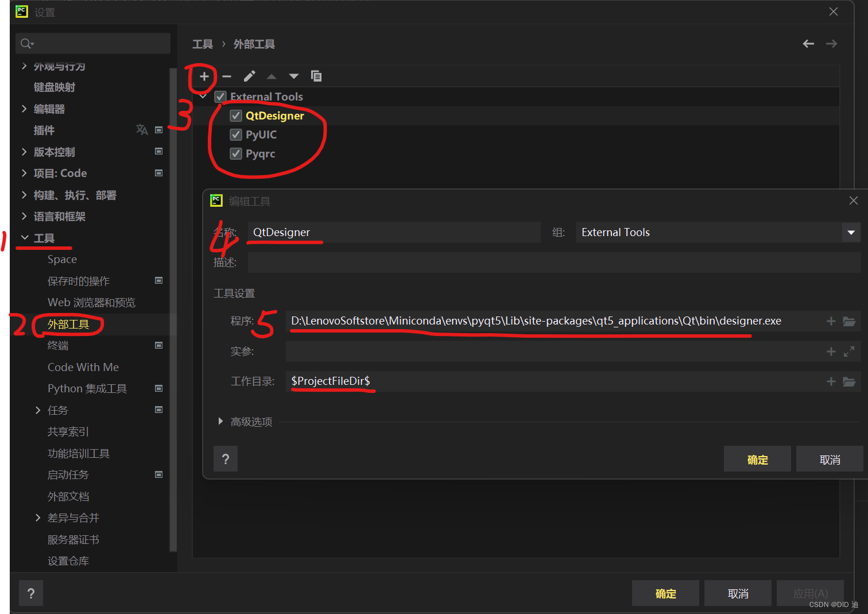Viewport: 868px width, 614px height.
Task: Toggle the External Tools group checkbox
Action: pos(220,96)
